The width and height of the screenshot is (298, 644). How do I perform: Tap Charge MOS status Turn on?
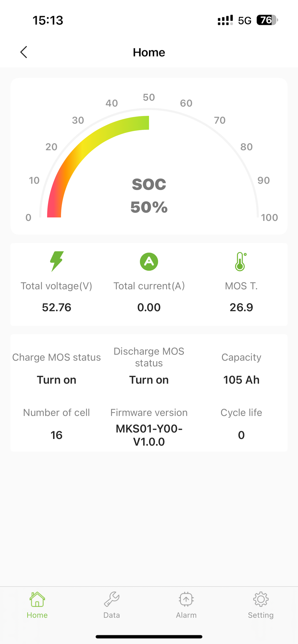pos(57,380)
